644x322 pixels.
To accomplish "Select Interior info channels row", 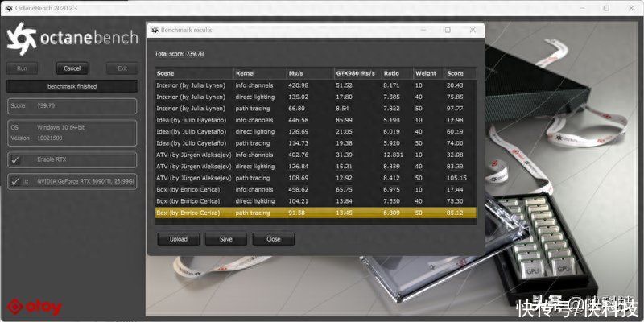I will tap(316, 85).
